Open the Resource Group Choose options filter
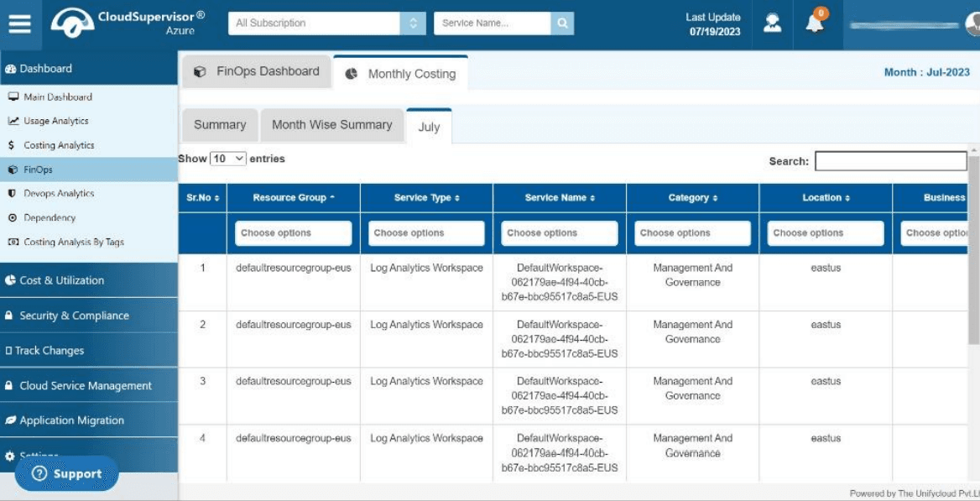 click(293, 232)
